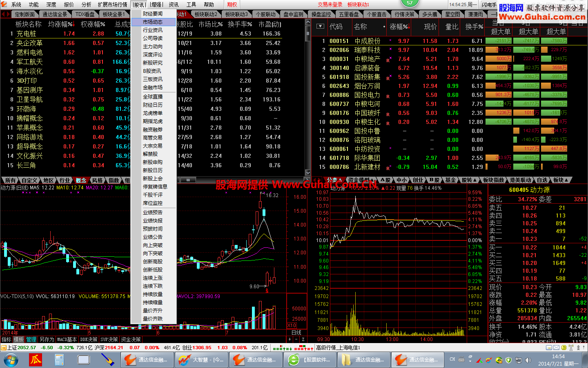Click the network connection tray icon
Viewport: 588px width, 368px height.
click(x=519, y=360)
